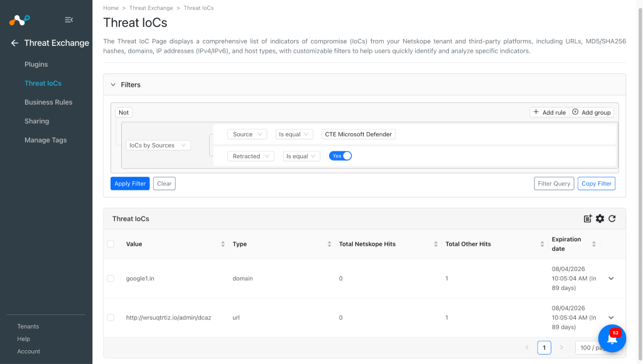Expand the google1.in row details

[611, 278]
